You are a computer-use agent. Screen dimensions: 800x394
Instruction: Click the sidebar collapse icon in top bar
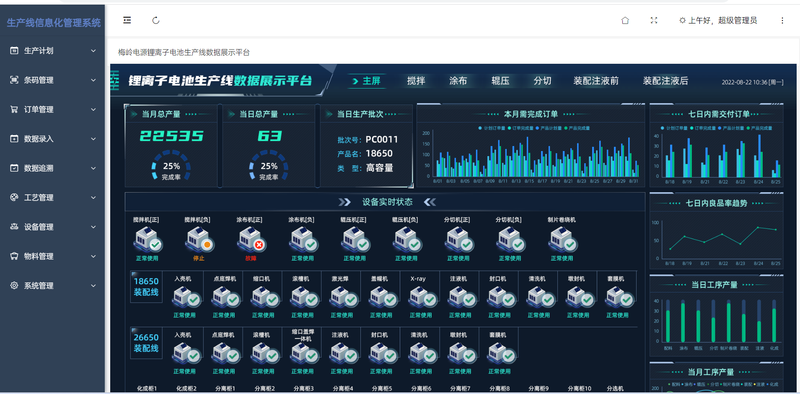tap(127, 20)
